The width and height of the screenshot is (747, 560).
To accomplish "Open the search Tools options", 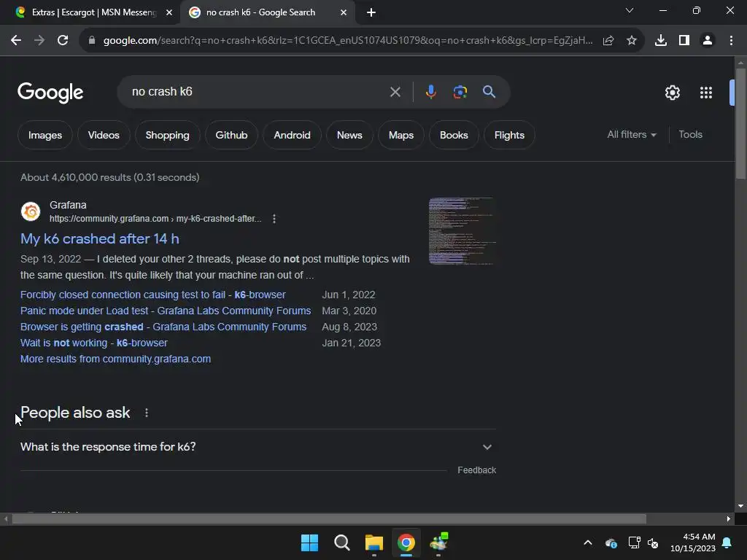I will [690, 135].
